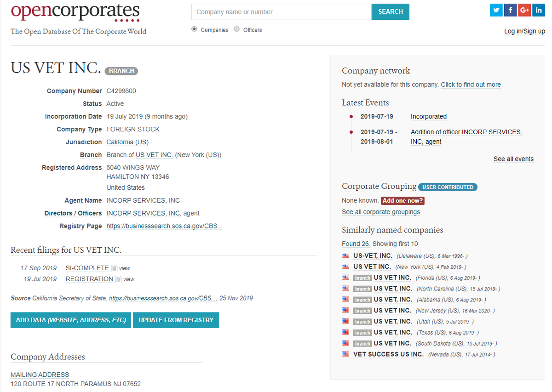
Task: Open See all events link
Action: tap(513, 159)
